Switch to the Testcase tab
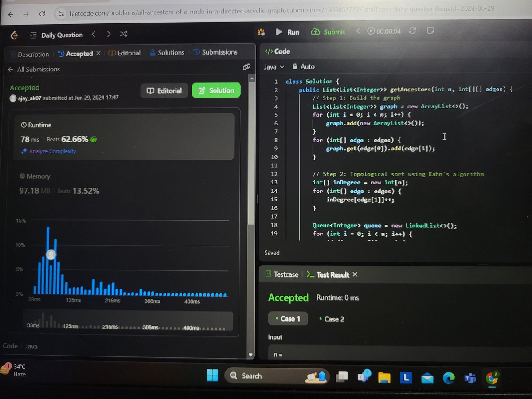The height and width of the screenshot is (399, 532). pyautogui.click(x=282, y=274)
